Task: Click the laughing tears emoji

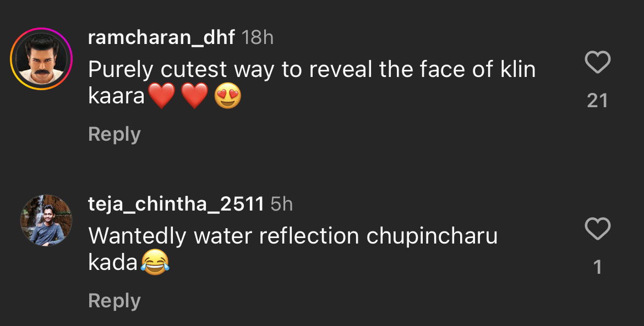Action: pyautogui.click(x=155, y=263)
